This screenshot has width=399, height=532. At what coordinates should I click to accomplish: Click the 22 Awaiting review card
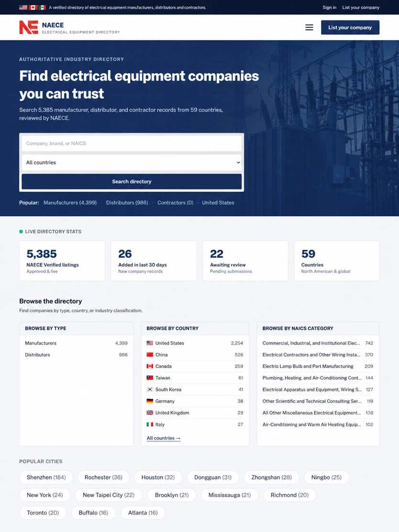pos(245,261)
